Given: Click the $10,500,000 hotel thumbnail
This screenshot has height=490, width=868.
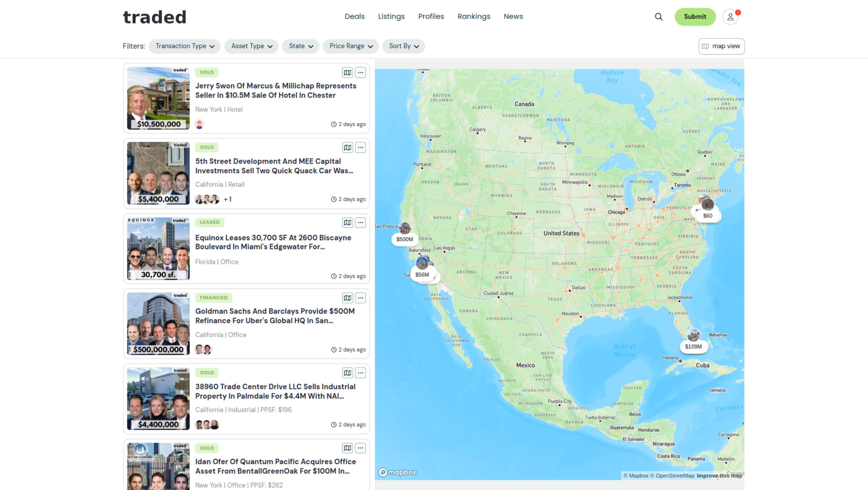Looking at the screenshot, I should click(158, 98).
